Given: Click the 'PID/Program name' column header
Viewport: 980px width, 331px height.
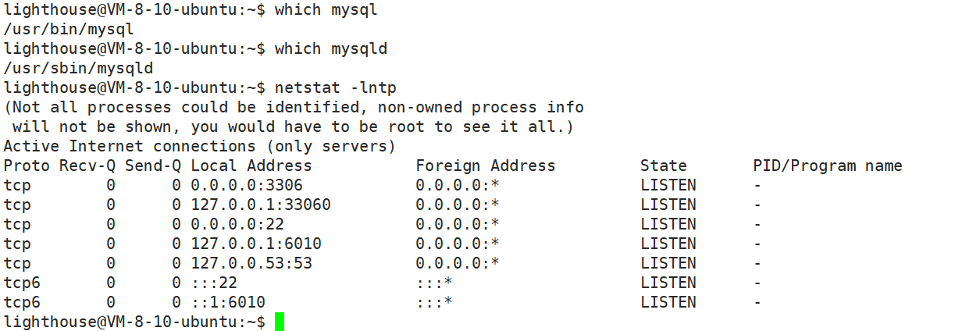Looking at the screenshot, I should click(x=828, y=165).
